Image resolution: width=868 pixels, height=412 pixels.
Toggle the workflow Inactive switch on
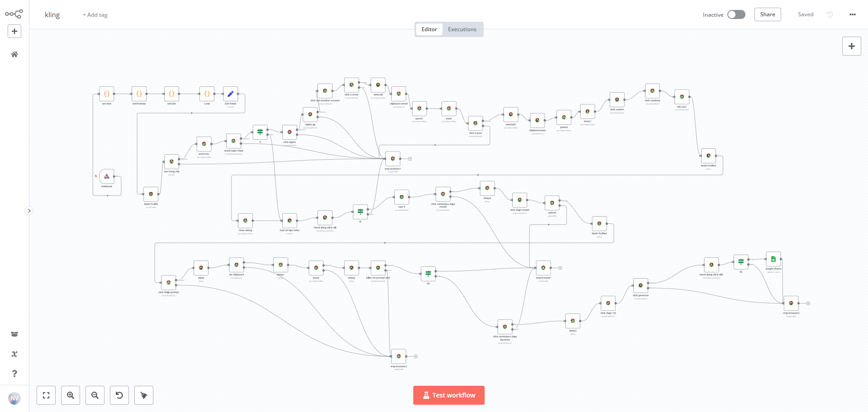[736, 14]
